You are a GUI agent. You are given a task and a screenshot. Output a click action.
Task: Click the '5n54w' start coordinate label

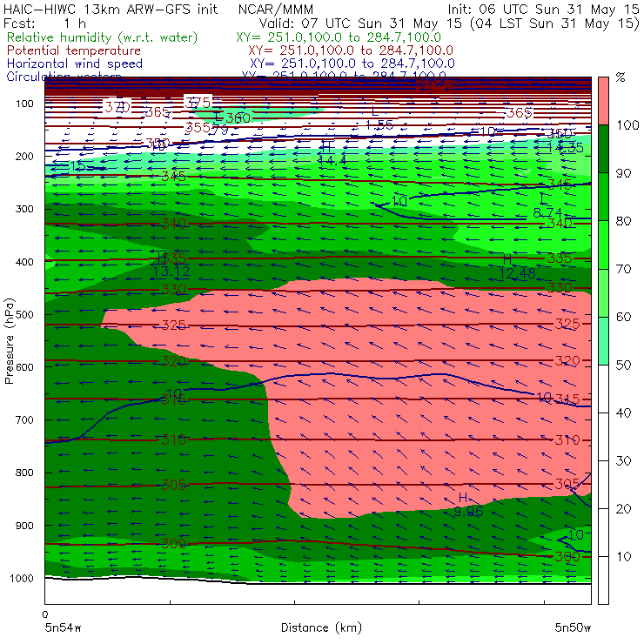click(64, 627)
